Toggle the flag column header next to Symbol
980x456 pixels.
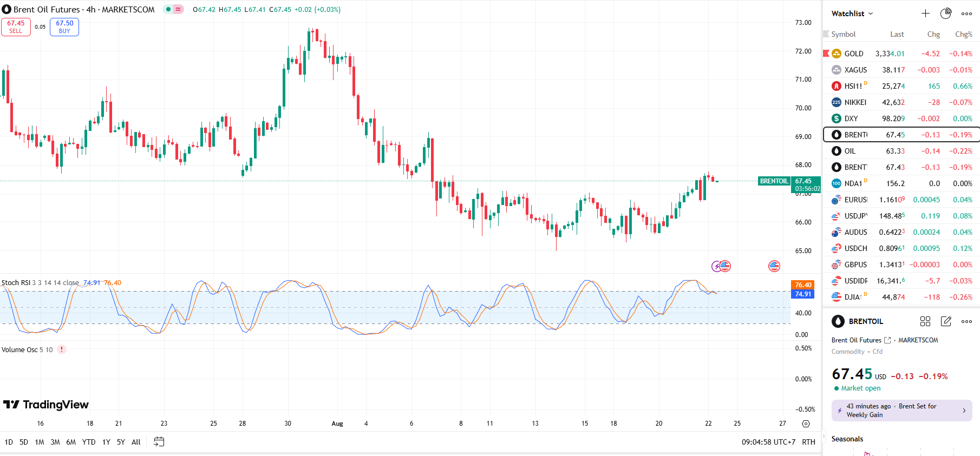826,34
